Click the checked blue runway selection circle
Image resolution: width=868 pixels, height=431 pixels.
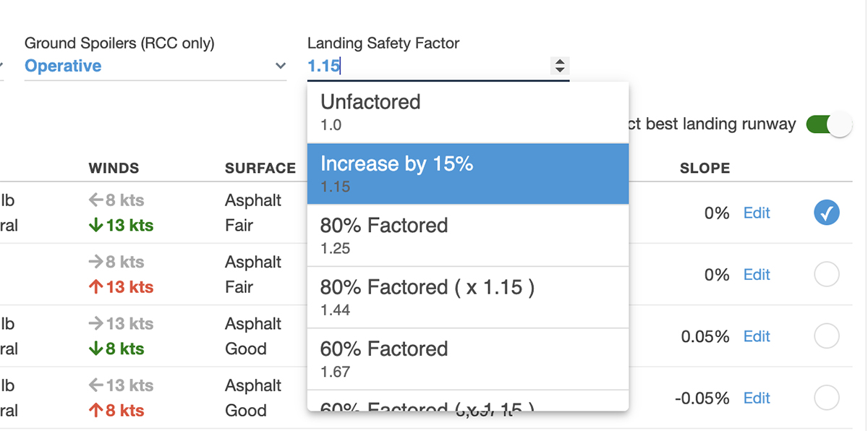[826, 213]
